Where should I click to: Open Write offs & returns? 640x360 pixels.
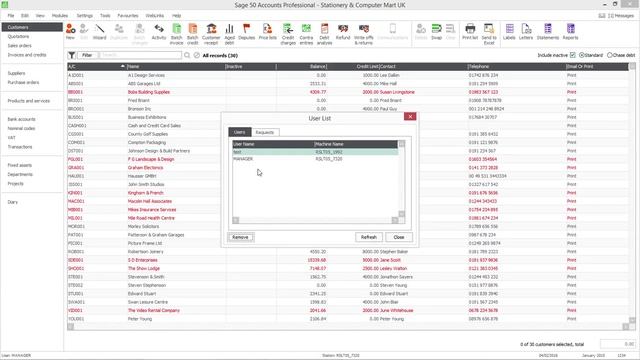click(364, 34)
